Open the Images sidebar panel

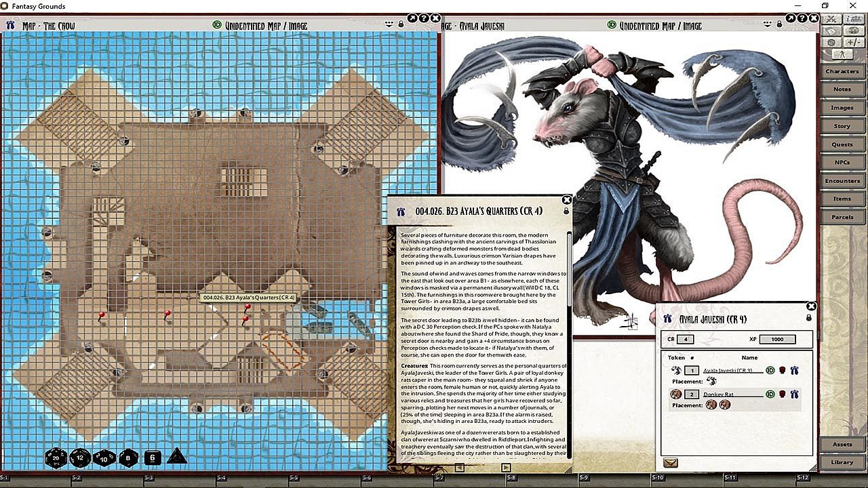[842, 108]
